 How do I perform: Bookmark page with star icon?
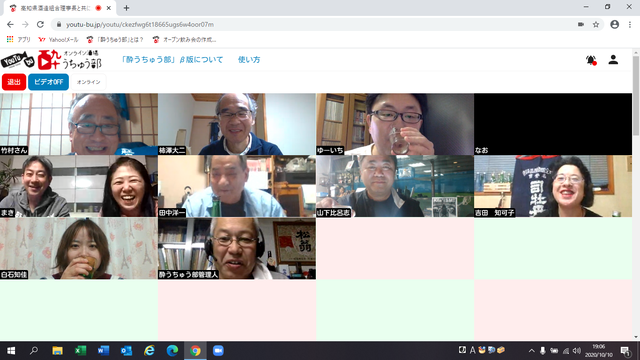(596, 24)
